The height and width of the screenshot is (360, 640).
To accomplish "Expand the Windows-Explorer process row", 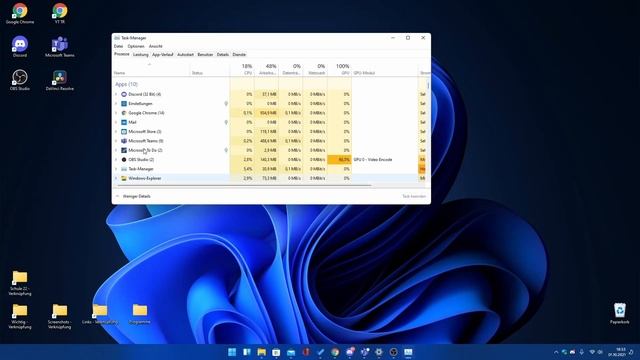I will click(x=116, y=178).
